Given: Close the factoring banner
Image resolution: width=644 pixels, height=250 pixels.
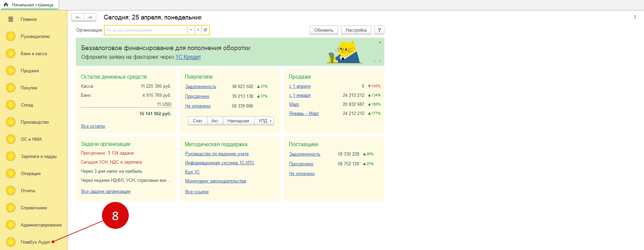Looking at the screenshot, I should (x=380, y=43).
